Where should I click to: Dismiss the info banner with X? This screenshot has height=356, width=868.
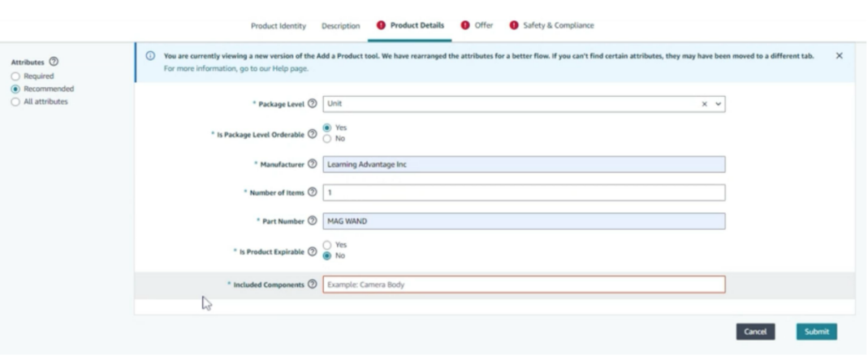tap(839, 56)
